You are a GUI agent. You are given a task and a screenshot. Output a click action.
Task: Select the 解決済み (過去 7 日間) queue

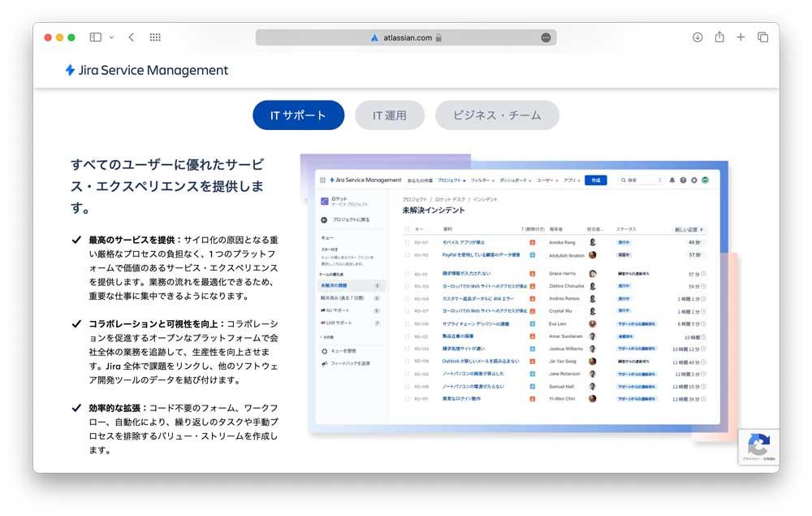point(351,298)
